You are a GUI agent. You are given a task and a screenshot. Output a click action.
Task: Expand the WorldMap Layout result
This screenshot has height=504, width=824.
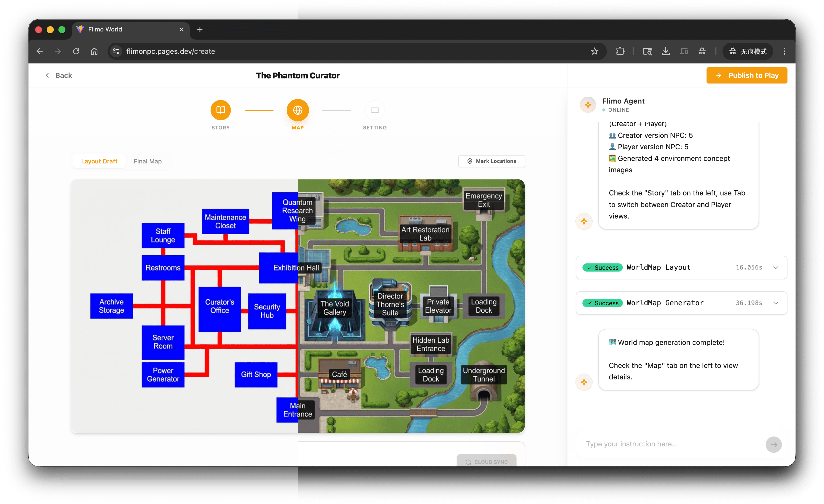click(776, 267)
